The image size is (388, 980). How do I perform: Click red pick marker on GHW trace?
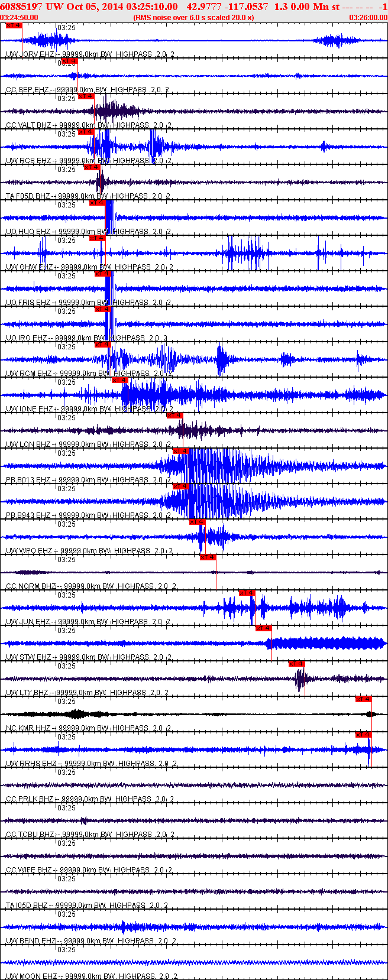point(98,238)
